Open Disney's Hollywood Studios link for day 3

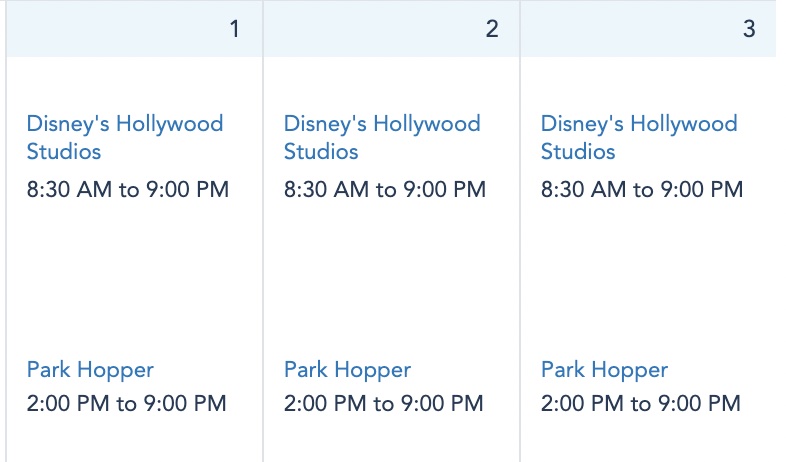638,137
